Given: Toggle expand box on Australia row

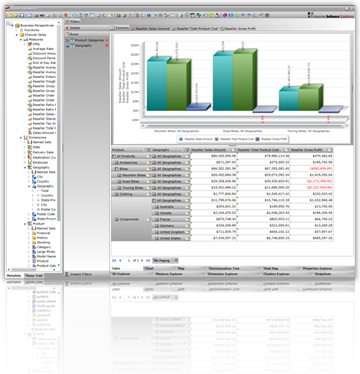Looking at the screenshot, I should [157, 207].
